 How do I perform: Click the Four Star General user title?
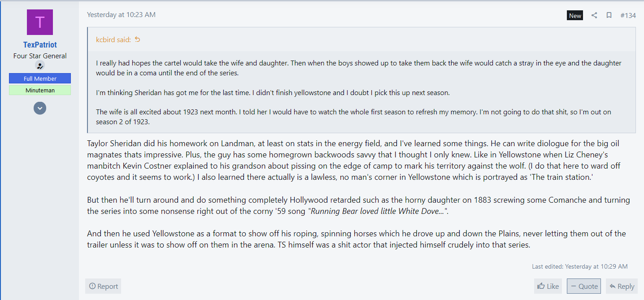[x=40, y=56]
